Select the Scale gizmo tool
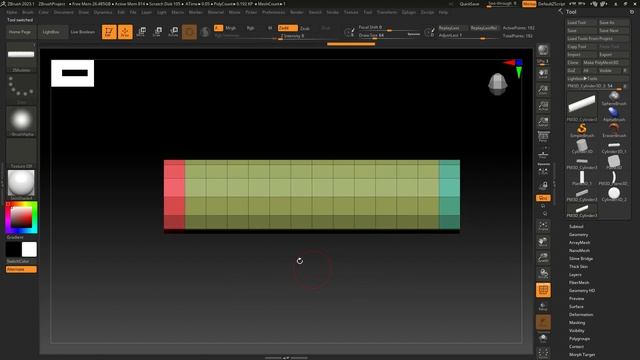 point(158,32)
